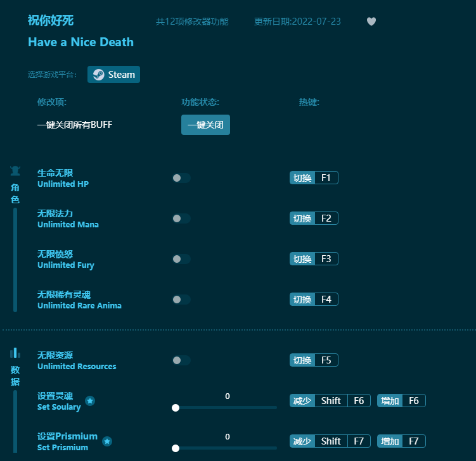Click the Set Prismium slider handle
The width and height of the screenshot is (476, 461).
176,448
